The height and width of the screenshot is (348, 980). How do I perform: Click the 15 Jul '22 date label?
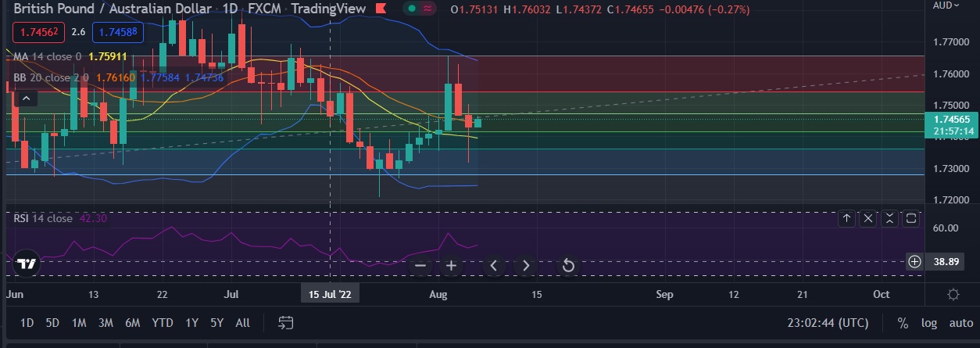pyautogui.click(x=331, y=294)
